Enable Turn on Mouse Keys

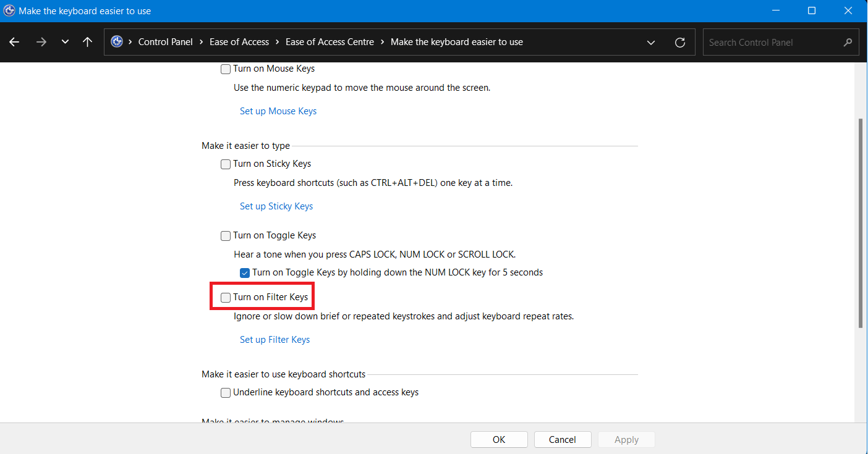[x=225, y=69]
